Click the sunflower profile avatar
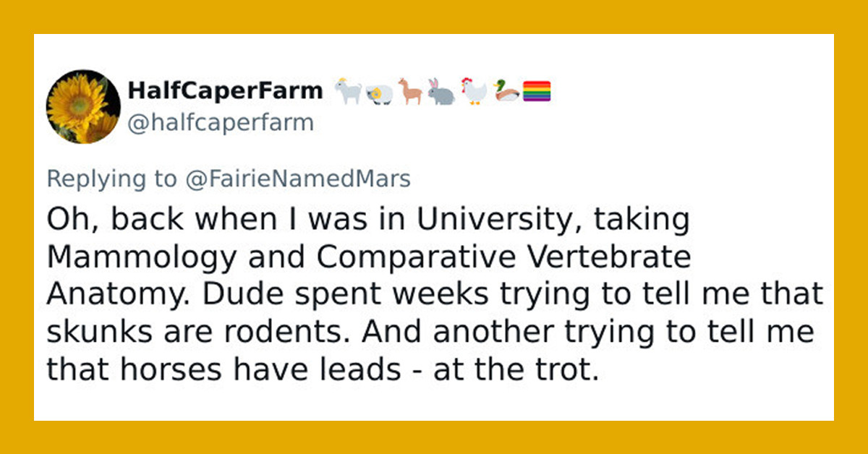 pos(83,106)
